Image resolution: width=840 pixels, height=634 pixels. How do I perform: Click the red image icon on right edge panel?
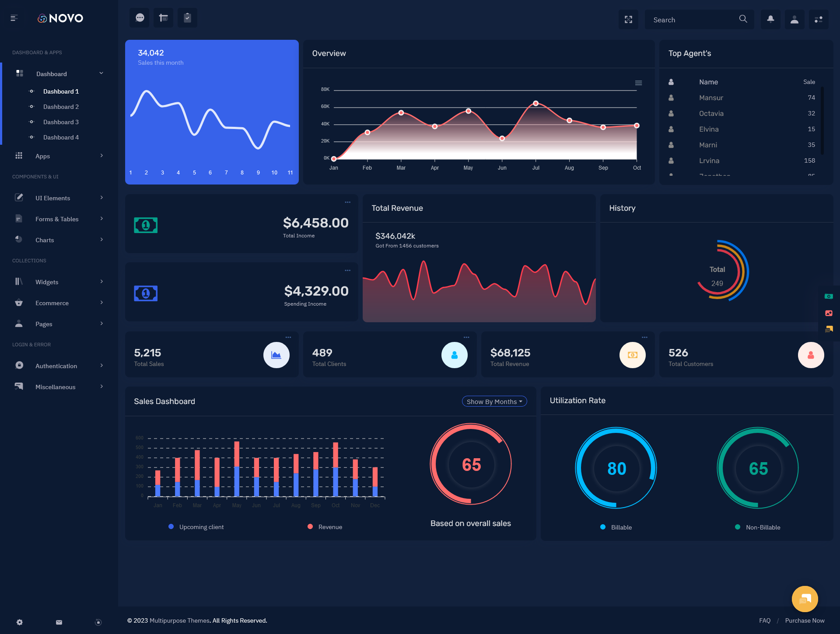click(x=829, y=313)
